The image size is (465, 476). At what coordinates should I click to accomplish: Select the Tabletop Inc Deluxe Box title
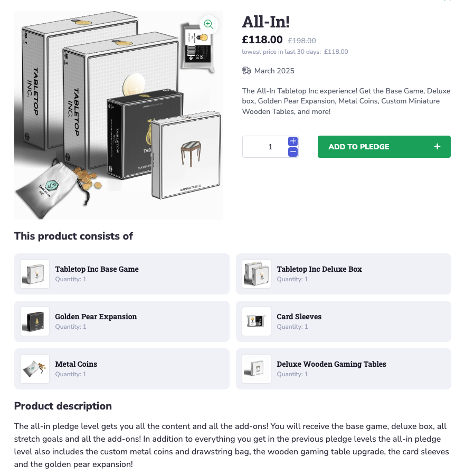(x=319, y=269)
